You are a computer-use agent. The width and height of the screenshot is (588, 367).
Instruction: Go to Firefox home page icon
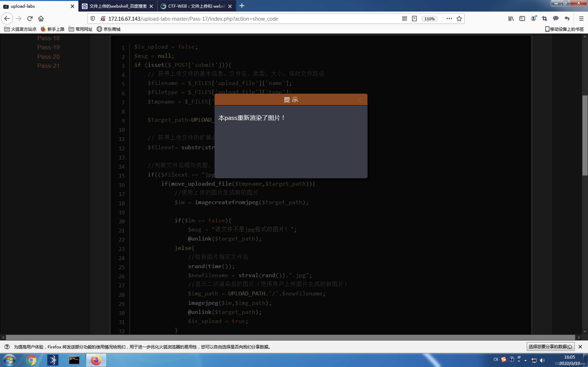(41, 19)
